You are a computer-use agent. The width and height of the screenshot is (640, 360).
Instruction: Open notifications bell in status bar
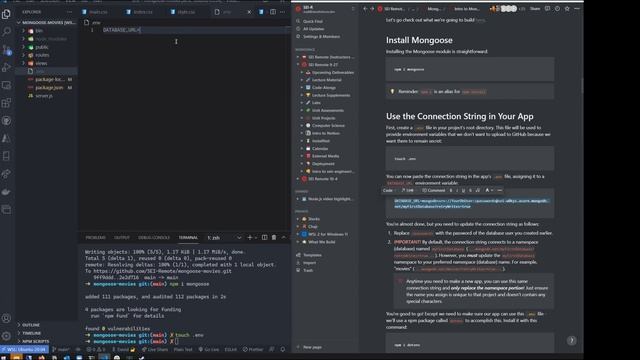[x=282, y=349]
